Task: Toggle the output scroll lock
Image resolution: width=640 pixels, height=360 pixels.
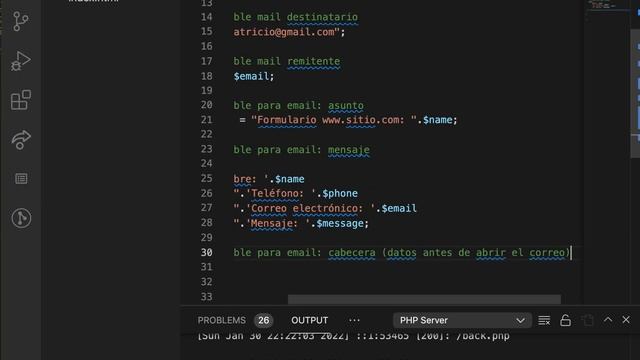Action: [x=565, y=320]
